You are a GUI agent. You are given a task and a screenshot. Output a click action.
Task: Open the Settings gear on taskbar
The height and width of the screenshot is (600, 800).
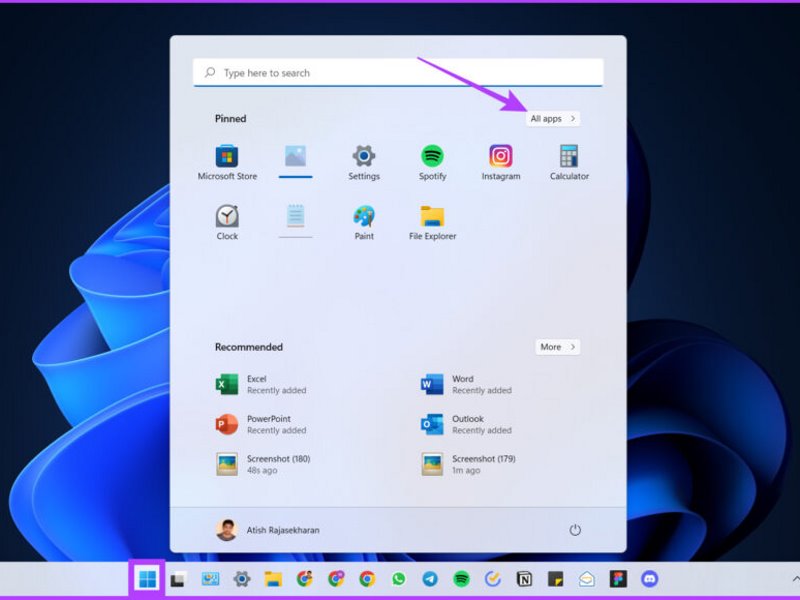[241, 579]
